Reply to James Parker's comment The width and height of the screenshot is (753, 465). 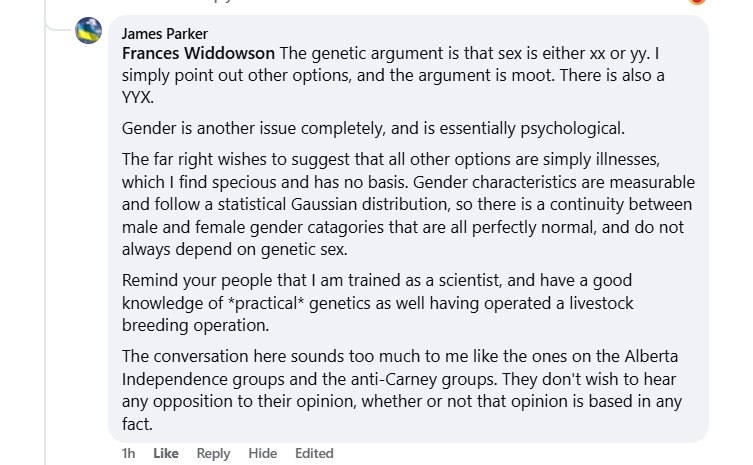click(x=213, y=453)
